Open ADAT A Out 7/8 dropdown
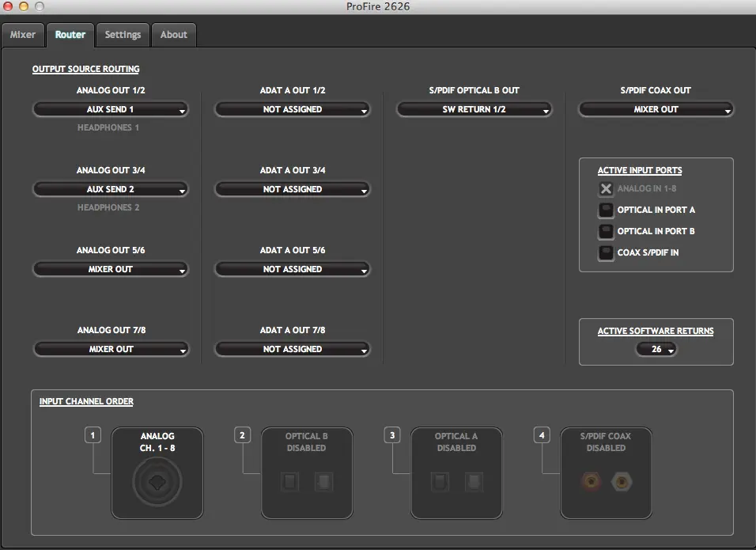Image resolution: width=756 pixels, height=550 pixels. coord(292,349)
